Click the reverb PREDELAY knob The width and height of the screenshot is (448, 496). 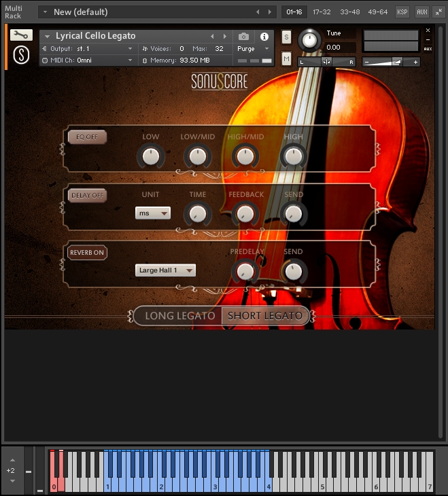pos(245,271)
